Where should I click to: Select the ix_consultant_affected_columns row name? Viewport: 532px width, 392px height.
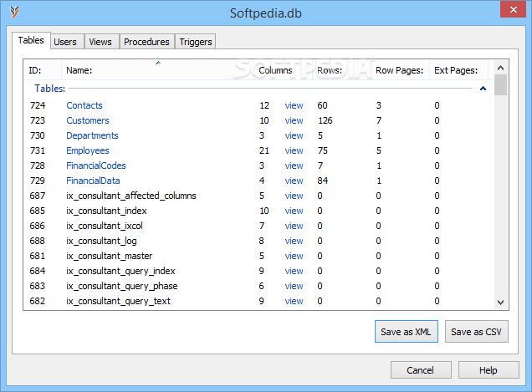pyautogui.click(x=131, y=196)
